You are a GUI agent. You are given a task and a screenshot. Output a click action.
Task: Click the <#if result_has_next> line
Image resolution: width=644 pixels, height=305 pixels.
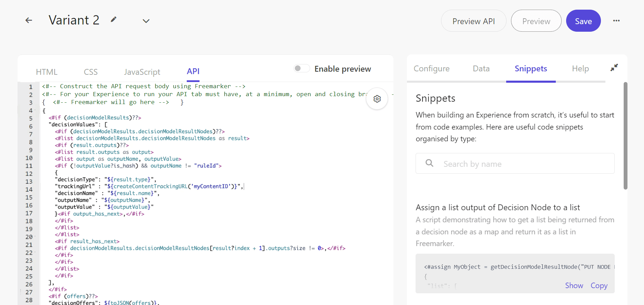87,241
